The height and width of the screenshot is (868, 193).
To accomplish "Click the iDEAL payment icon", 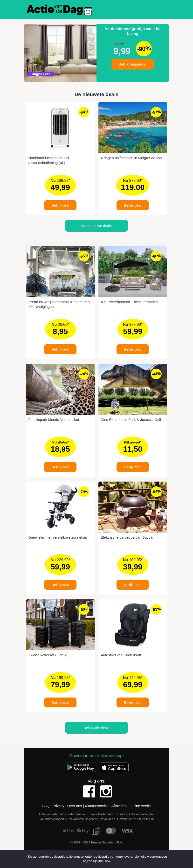I will pos(96,831).
